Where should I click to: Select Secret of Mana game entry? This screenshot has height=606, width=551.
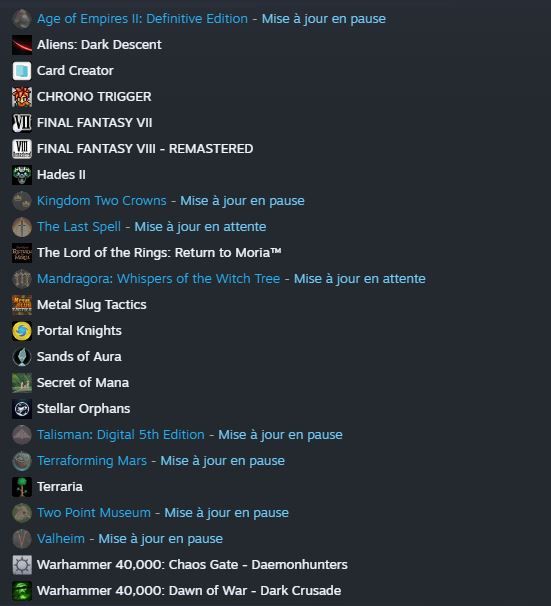[83, 383]
